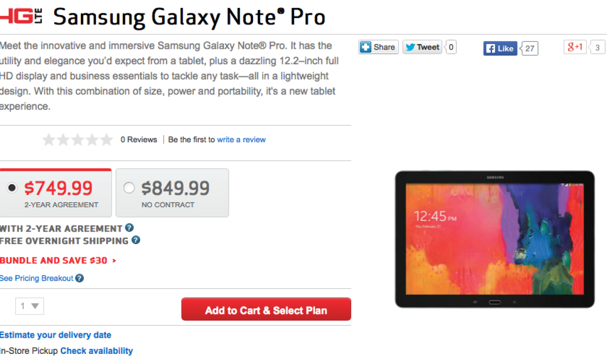Click the write a review link
The height and width of the screenshot is (364, 607).
tap(241, 140)
